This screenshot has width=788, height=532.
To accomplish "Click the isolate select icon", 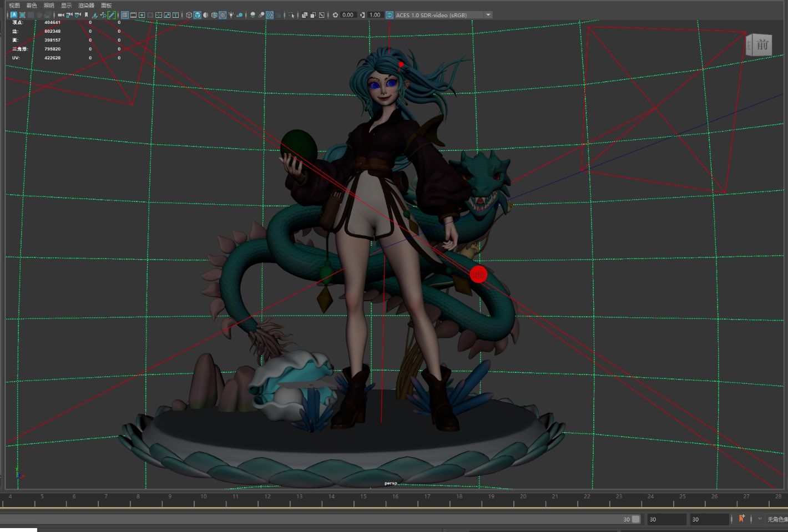I will (291, 15).
